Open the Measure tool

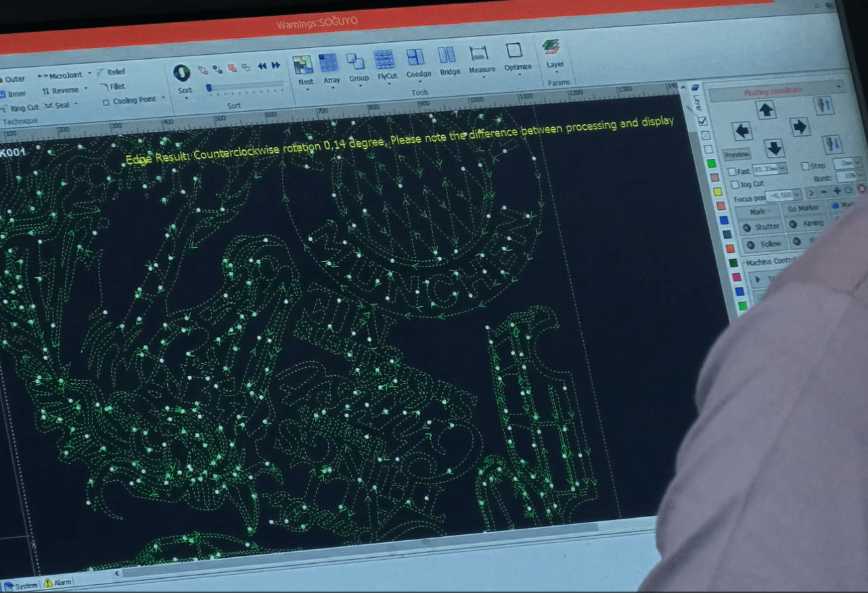click(480, 57)
